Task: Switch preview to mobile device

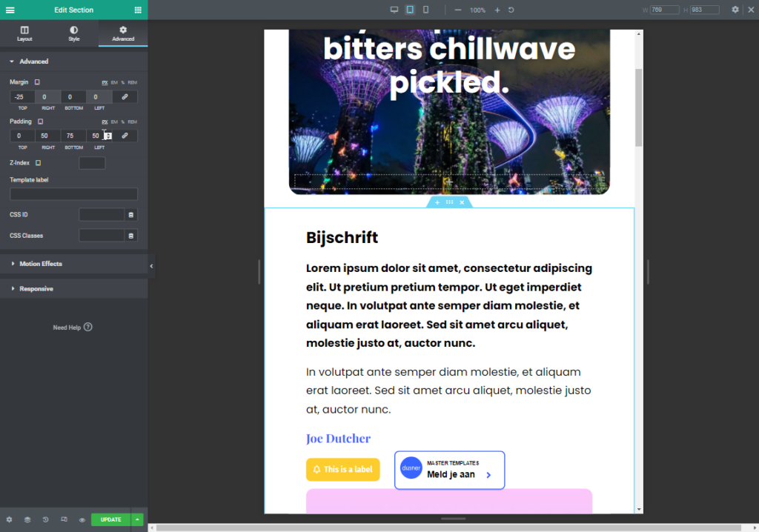Action: pyautogui.click(x=425, y=10)
